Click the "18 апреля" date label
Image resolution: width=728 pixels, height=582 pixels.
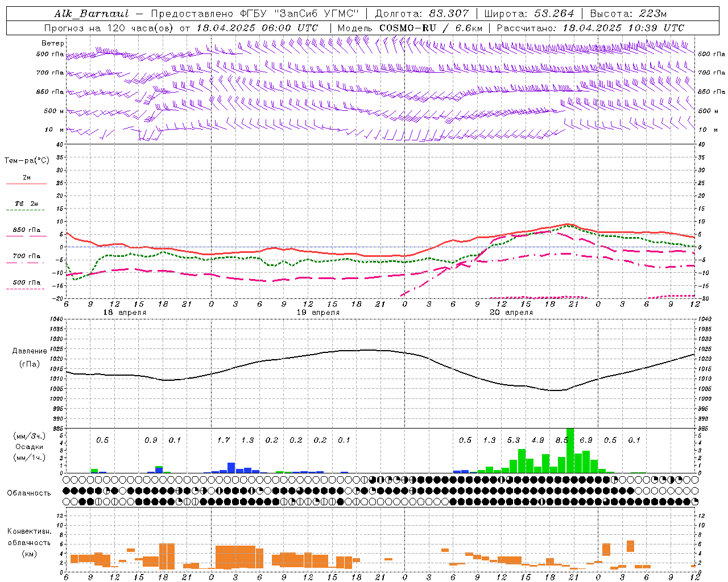[x=125, y=313]
